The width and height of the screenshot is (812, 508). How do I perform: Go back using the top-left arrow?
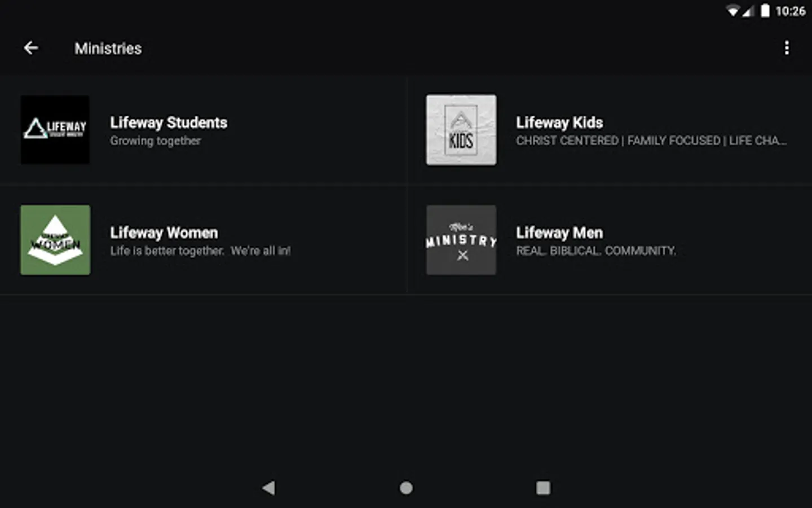point(31,48)
